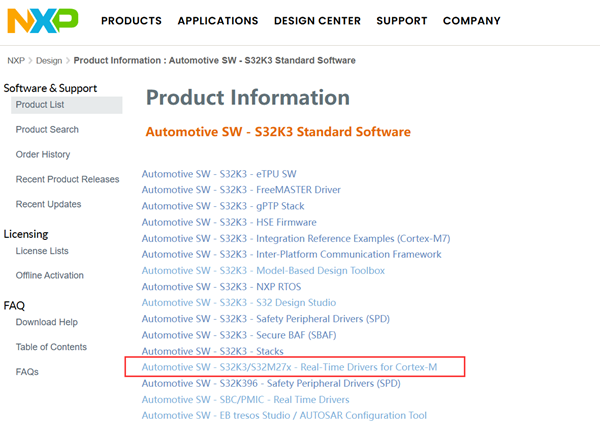Open Inter-Platform Communication Framework link
Image resolution: width=600 pixels, height=435 pixels.
(292, 254)
